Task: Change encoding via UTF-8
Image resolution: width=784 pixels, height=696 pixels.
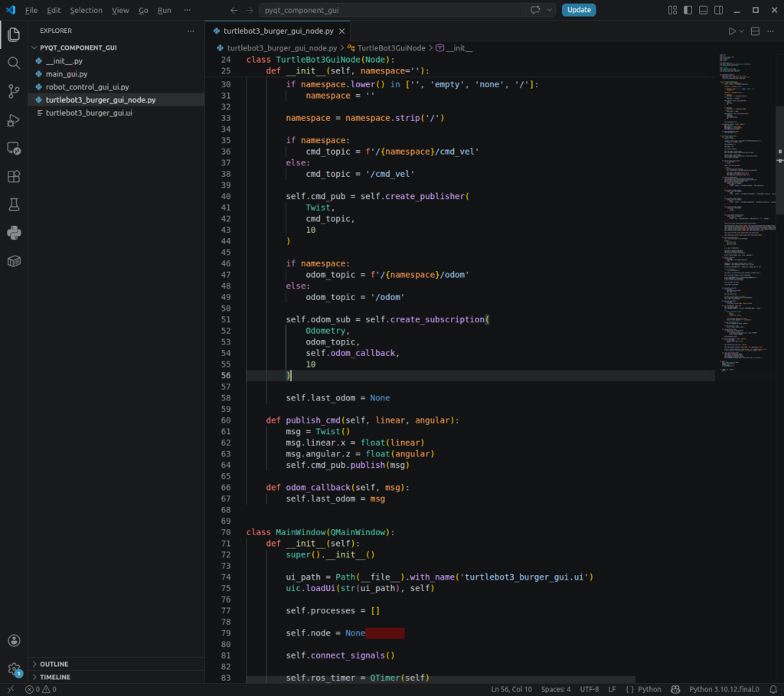Action: point(589,689)
